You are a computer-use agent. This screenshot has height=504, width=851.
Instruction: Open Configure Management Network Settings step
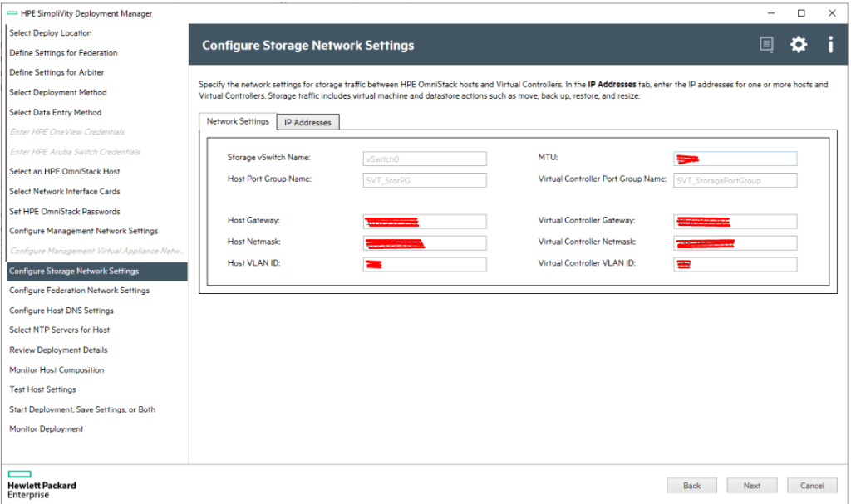tap(83, 231)
